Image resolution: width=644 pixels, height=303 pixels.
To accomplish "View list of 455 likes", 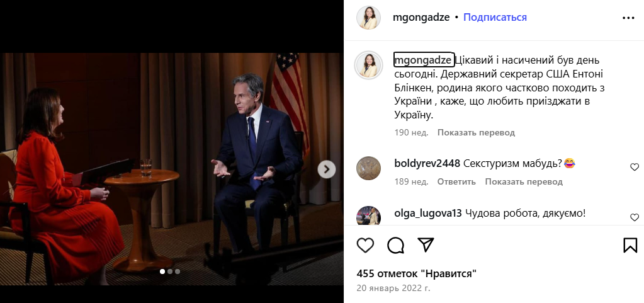I will click(x=416, y=273).
